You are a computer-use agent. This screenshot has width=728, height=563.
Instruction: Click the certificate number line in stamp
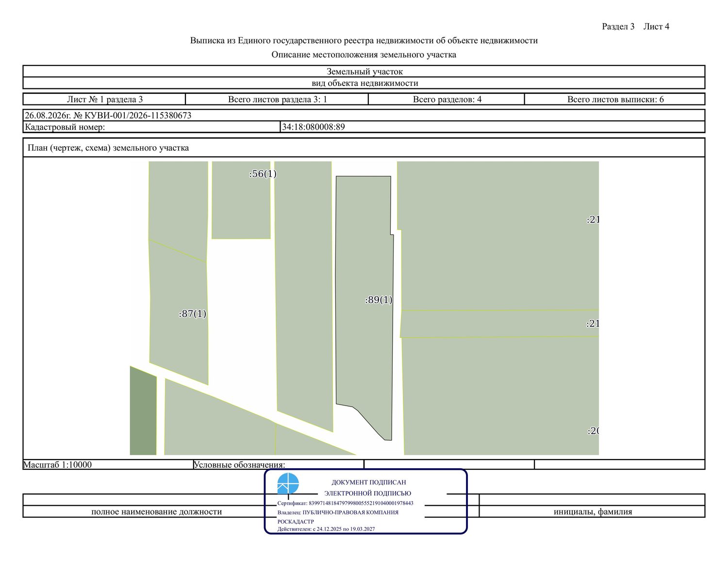pyautogui.click(x=346, y=503)
